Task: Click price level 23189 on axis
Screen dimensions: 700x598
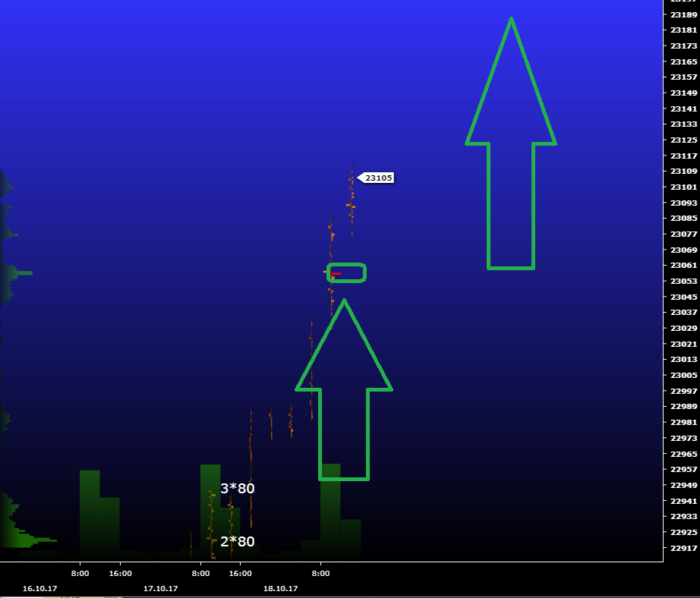Action: click(x=683, y=14)
